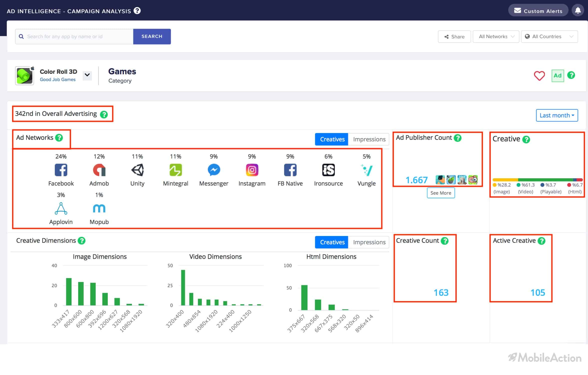Image resolution: width=588 pixels, height=375 pixels.
Task: Click help icon next to Active Creative
Action: click(x=542, y=241)
